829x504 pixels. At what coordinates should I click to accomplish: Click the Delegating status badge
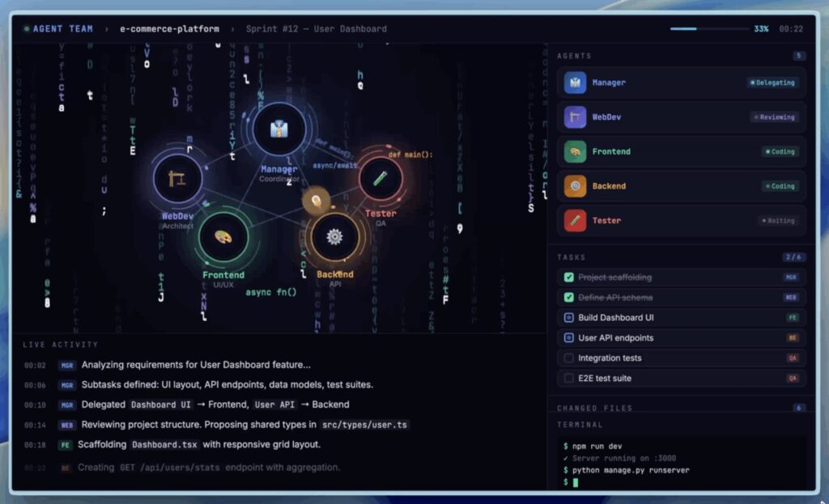(772, 83)
